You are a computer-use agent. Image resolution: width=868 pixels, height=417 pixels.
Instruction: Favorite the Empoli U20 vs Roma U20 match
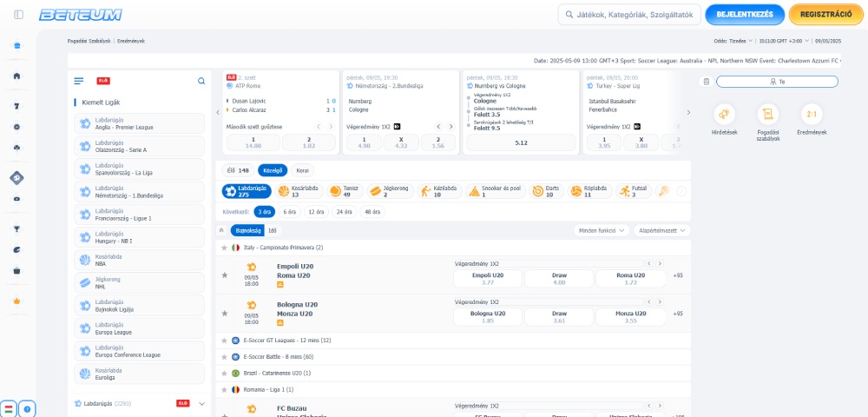click(225, 275)
